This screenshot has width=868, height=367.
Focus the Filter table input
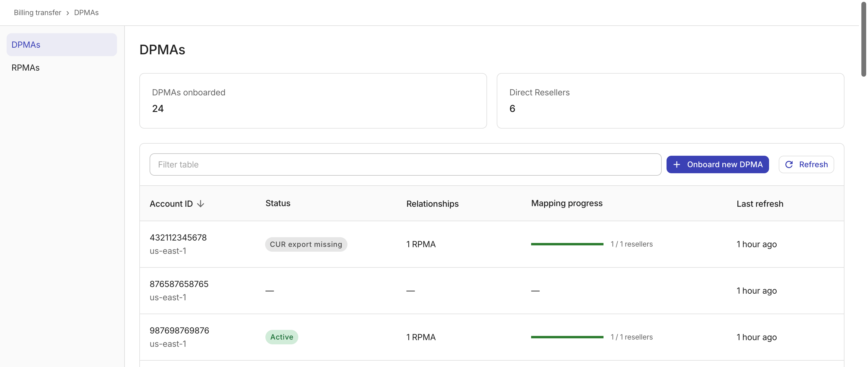[x=405, y=164]
